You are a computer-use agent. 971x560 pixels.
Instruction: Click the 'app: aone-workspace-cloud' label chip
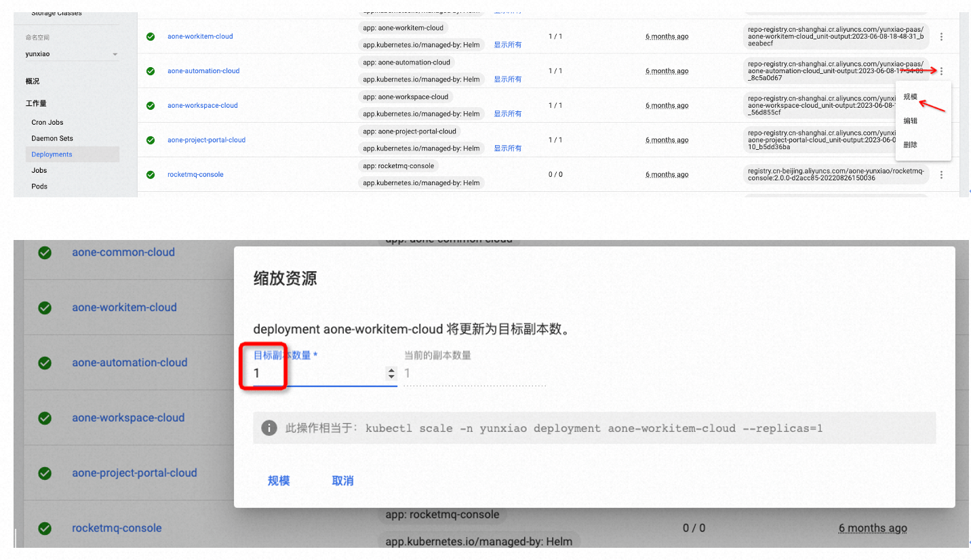(x=405, y=97)
